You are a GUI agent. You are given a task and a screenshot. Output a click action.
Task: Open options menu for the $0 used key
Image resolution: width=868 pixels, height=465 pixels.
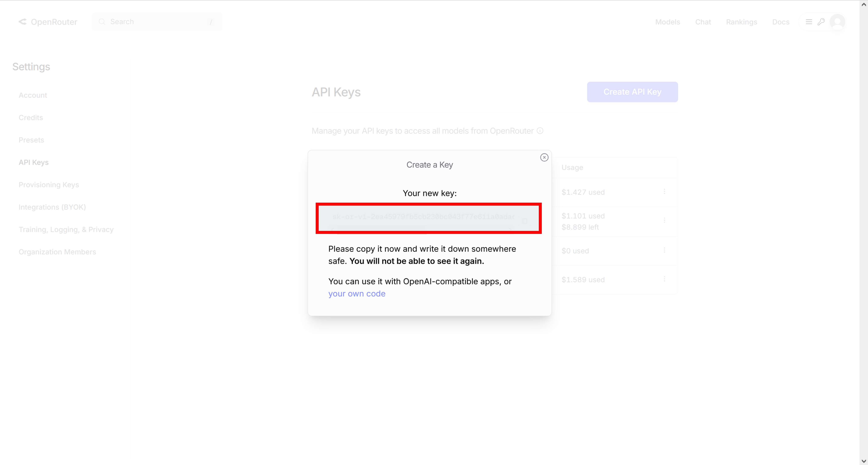[664, 250]
